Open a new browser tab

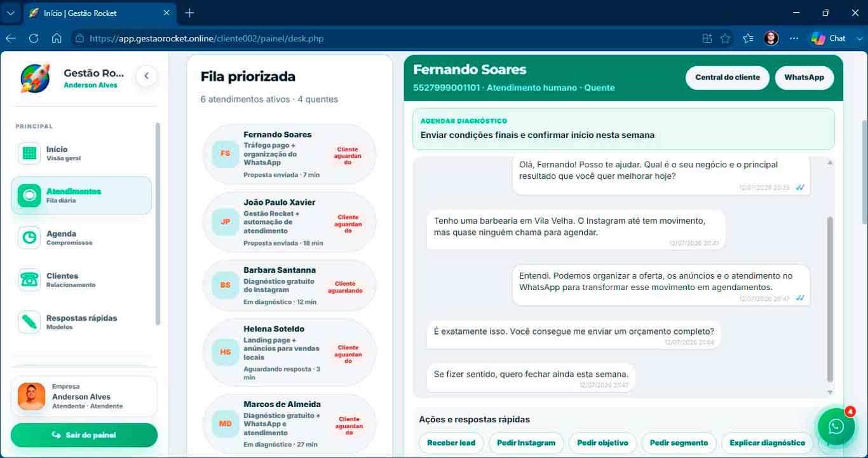[x=189, y=13]
